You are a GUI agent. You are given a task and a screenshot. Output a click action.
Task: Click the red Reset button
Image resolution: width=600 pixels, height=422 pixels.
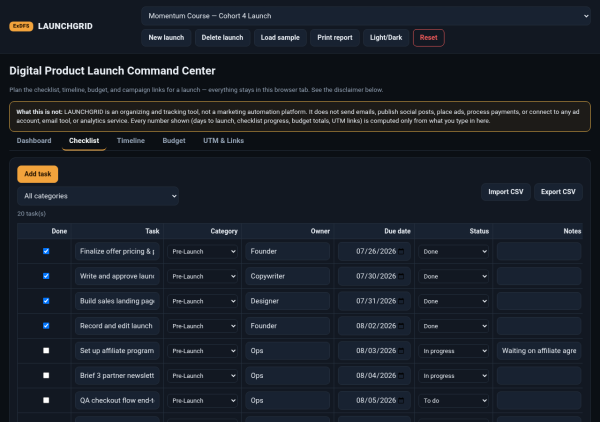429,38
